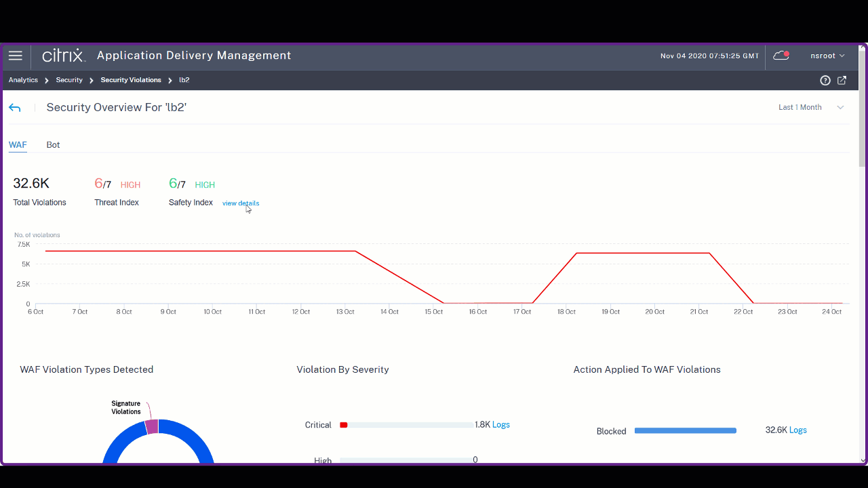
Task: Click the lb2 breadcrumb text
Action: [184, 80]
